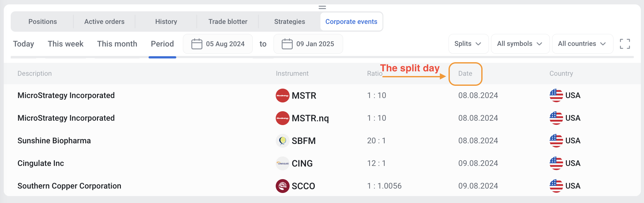Grab the panel drag handle at top
644x203 pixels.
tap(322, 7)
